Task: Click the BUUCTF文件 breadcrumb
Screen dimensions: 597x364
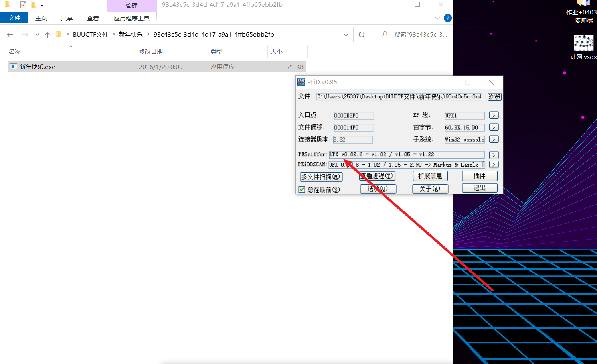Action: tap(91, 35)
